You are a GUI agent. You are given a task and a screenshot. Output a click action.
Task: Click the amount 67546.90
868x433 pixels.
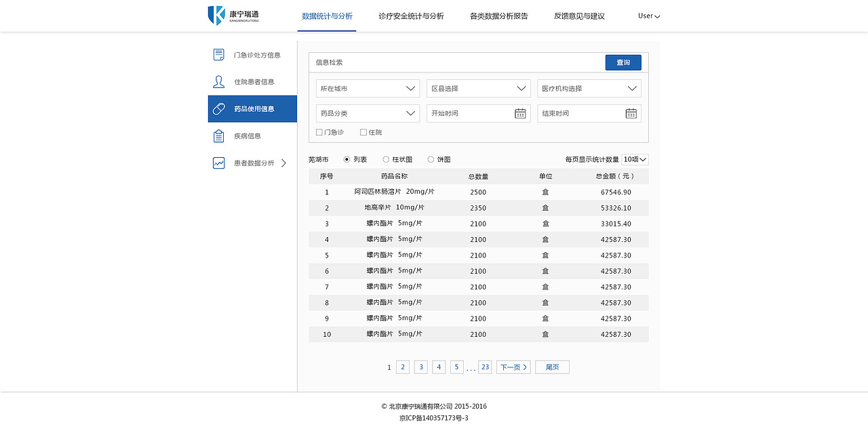[616, 192]
